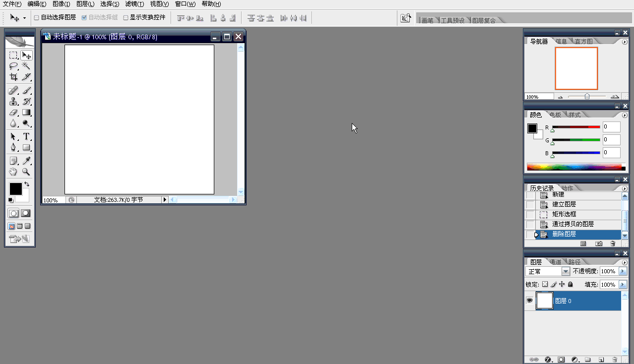Select the Healing Brush tool
This screenshot has height=364, width=634.
point(13,91)
